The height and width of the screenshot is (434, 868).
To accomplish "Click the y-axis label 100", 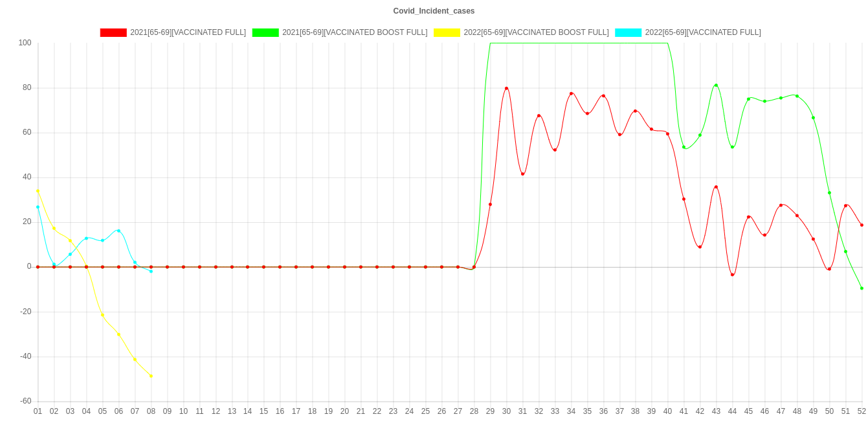I will coord(26,43).
